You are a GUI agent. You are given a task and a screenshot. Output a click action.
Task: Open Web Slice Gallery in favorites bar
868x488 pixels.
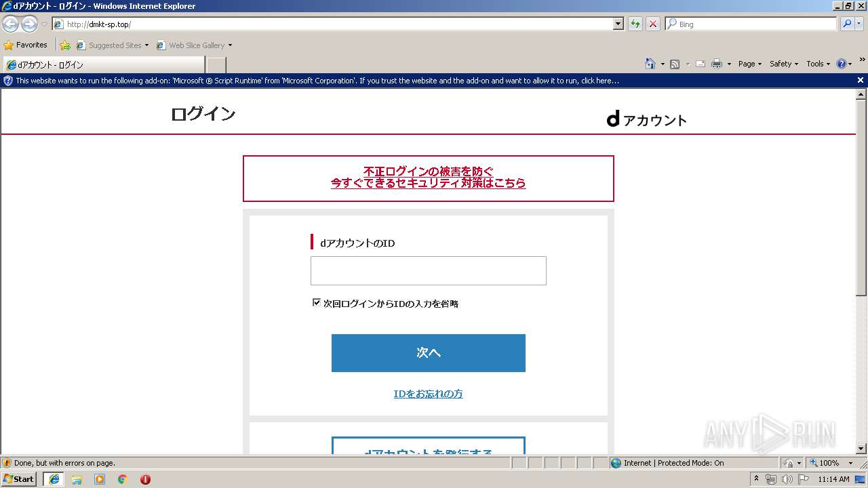[194, 45]
